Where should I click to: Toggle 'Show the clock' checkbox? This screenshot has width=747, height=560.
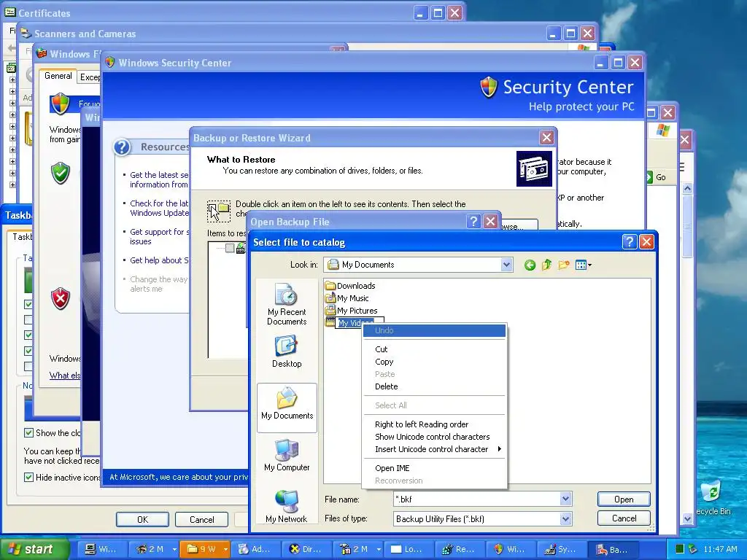[x=28, y=433]
